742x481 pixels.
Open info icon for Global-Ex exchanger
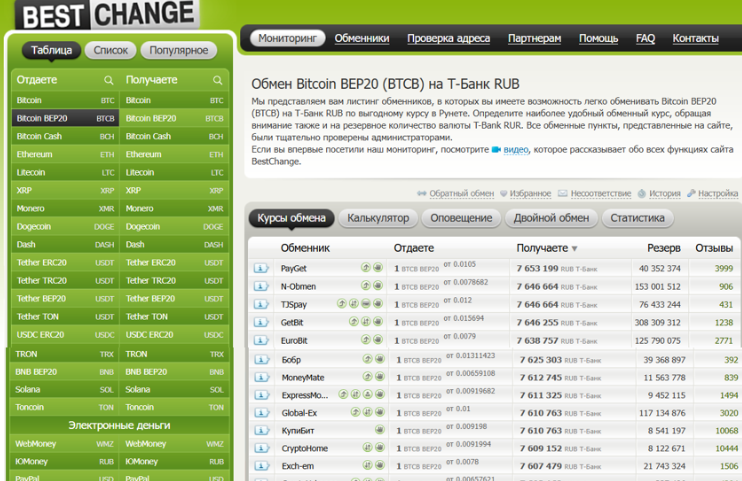pos(262,413)
